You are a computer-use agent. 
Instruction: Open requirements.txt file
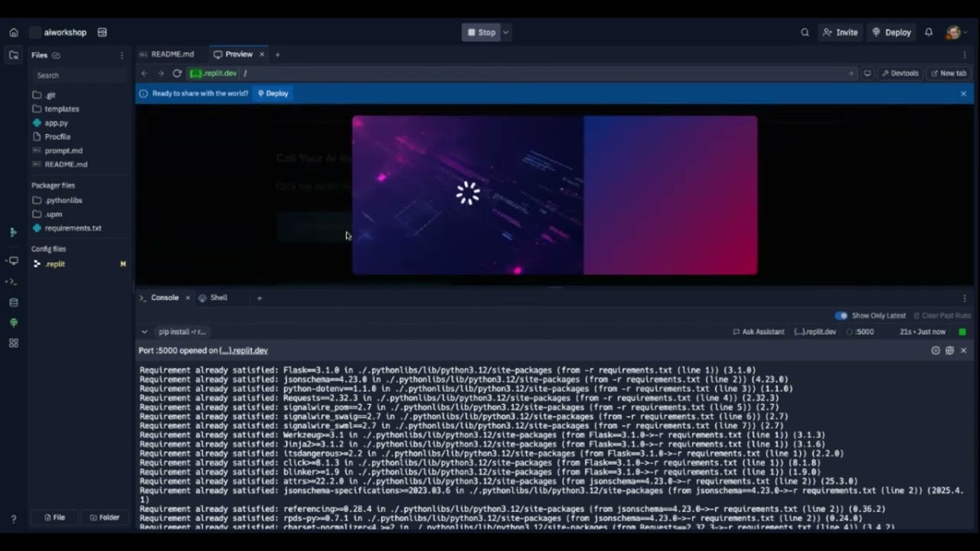point(67,228)
